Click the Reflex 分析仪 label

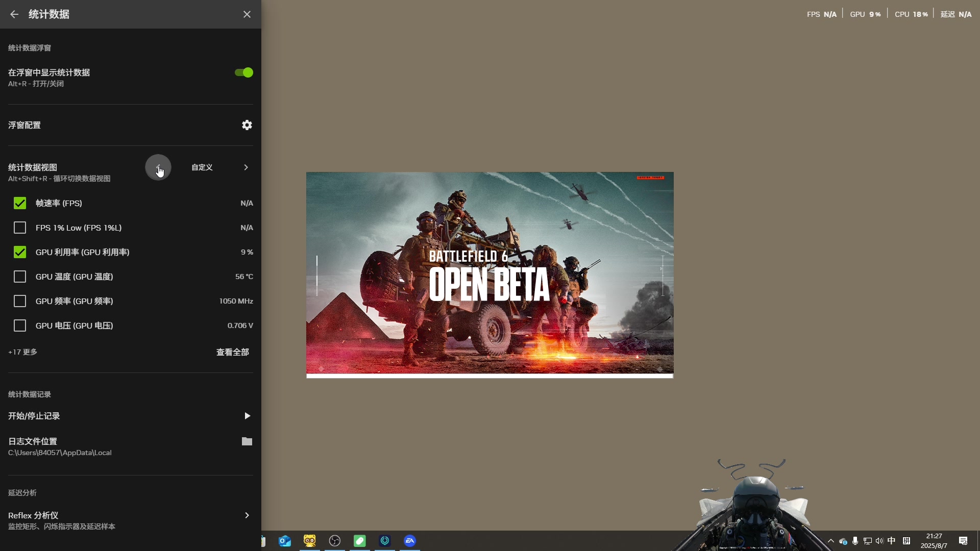33,515
